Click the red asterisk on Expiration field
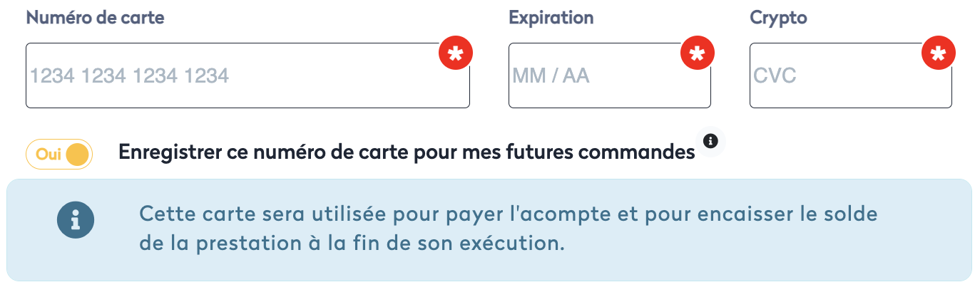The image size is (980, 292). 698,53
